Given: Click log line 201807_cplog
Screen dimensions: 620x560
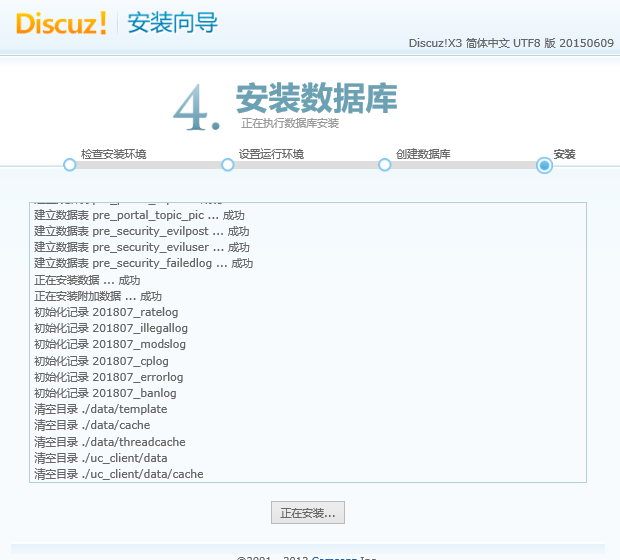Looking at the screenshot, I should 101,361.
